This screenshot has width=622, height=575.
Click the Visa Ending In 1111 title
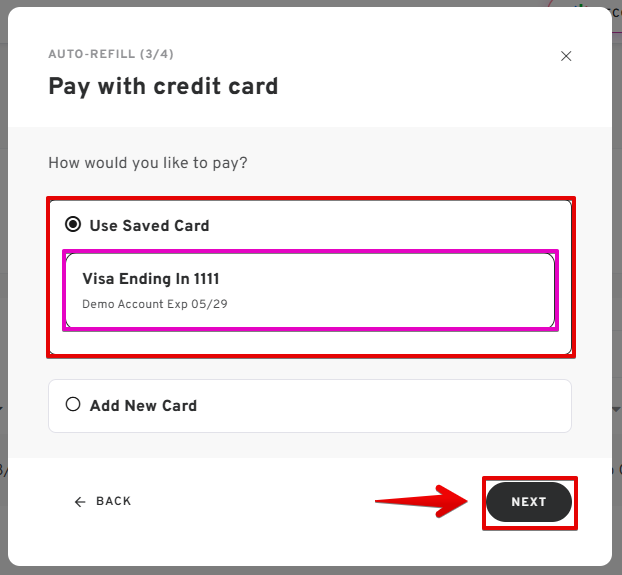pos(150,279)
